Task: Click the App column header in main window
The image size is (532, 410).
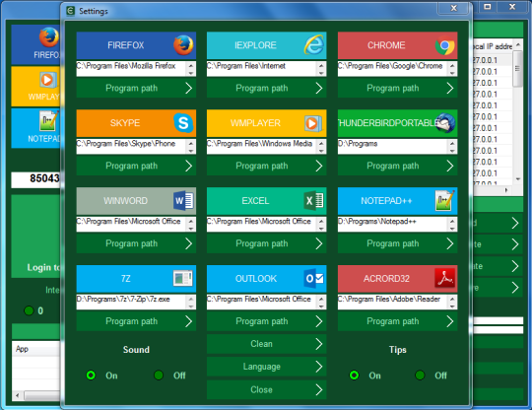Action: click(36, 349)
